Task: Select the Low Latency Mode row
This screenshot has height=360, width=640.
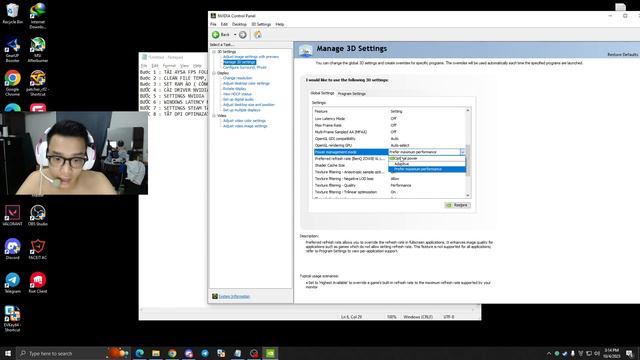Action: click(389, 118)
